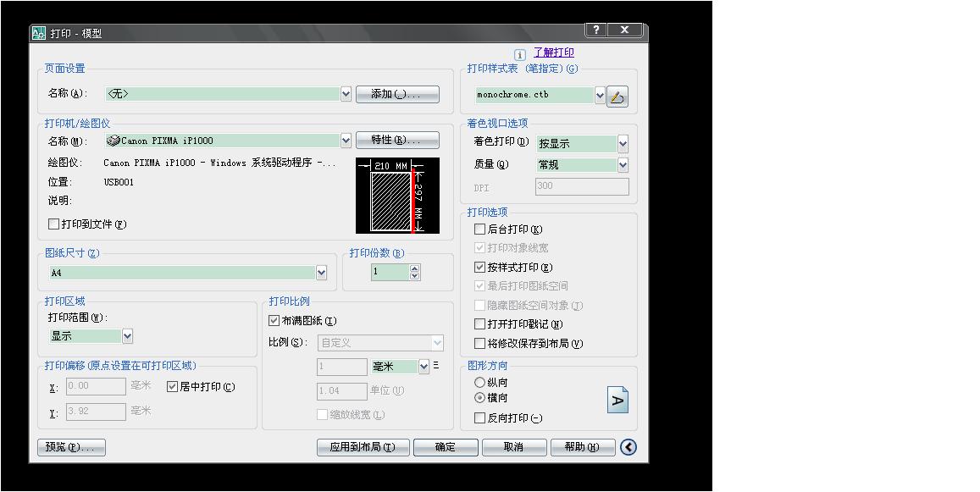Click the DPI field showing 300
980x492 pixels.
point(582,186)
